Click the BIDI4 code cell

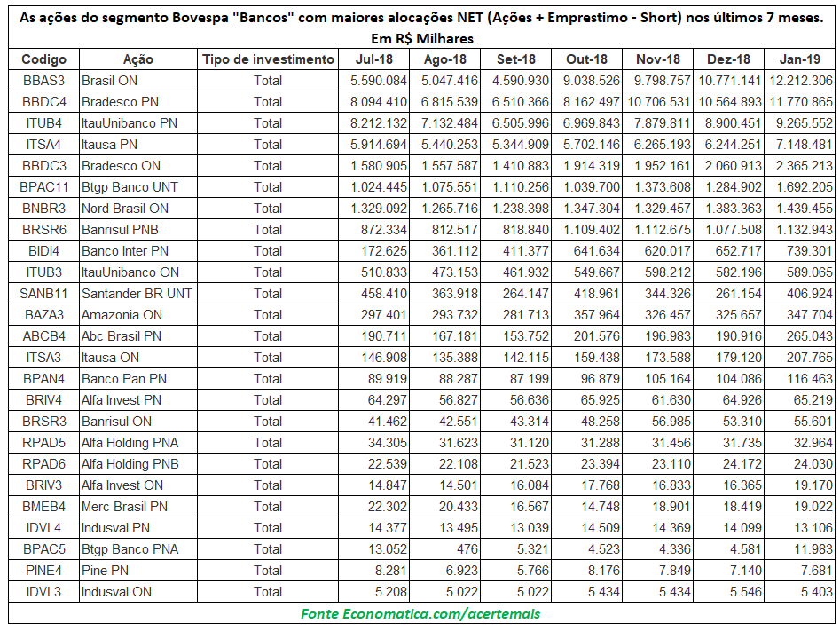pos(44,251)
